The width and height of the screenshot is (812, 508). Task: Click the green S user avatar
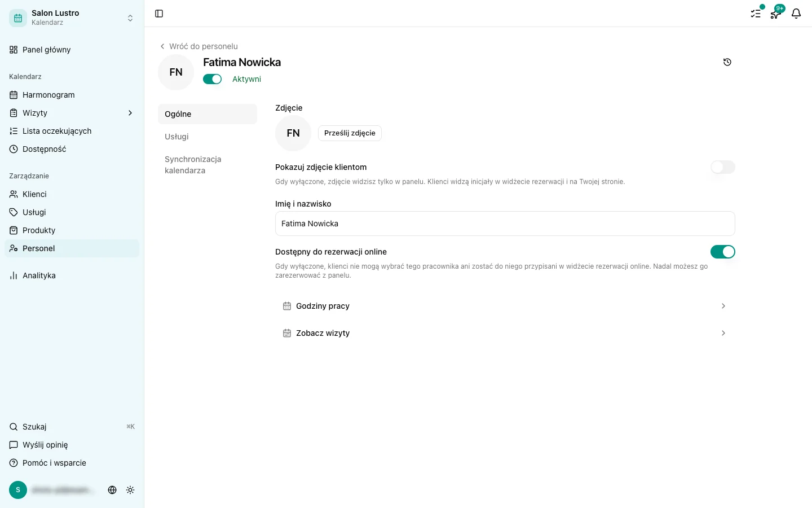tap(18, 490)
